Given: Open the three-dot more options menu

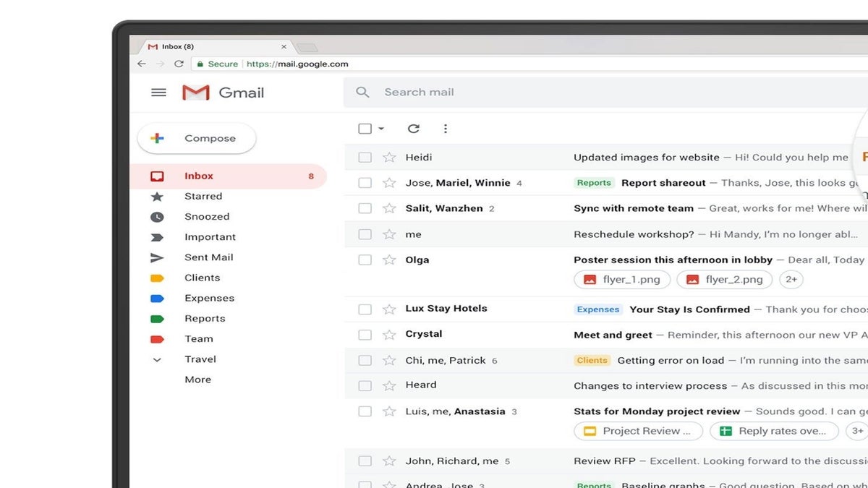Looking at the screenshot, I should [x=446, y=129].
